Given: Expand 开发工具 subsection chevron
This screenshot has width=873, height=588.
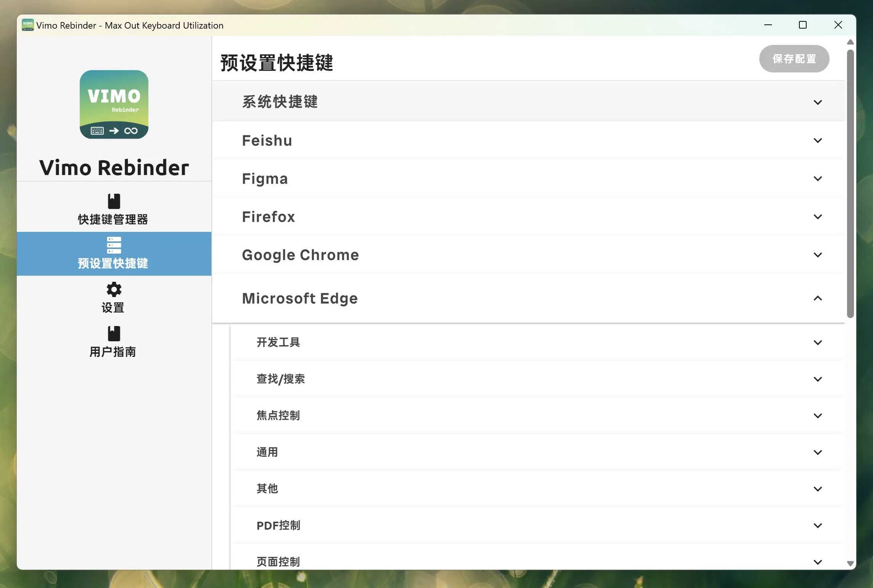Looking at the screenshot, I should tap(818, 342).
